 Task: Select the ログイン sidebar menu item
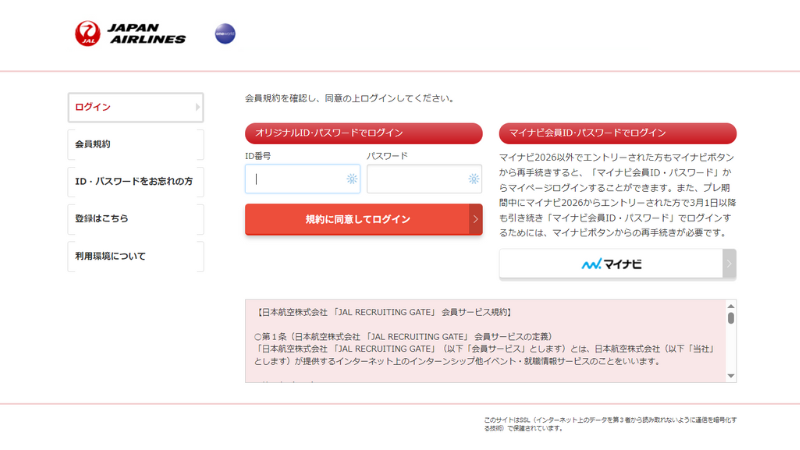click(136, 107)
